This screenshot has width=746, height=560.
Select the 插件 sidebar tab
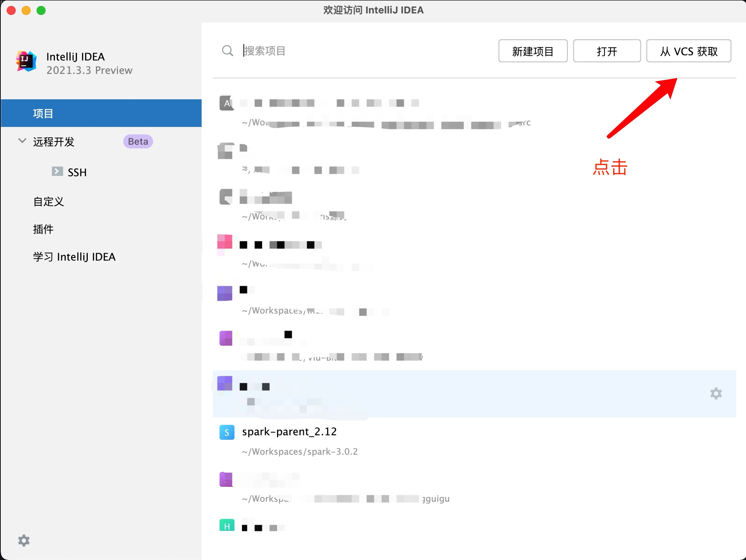[43, 229]
